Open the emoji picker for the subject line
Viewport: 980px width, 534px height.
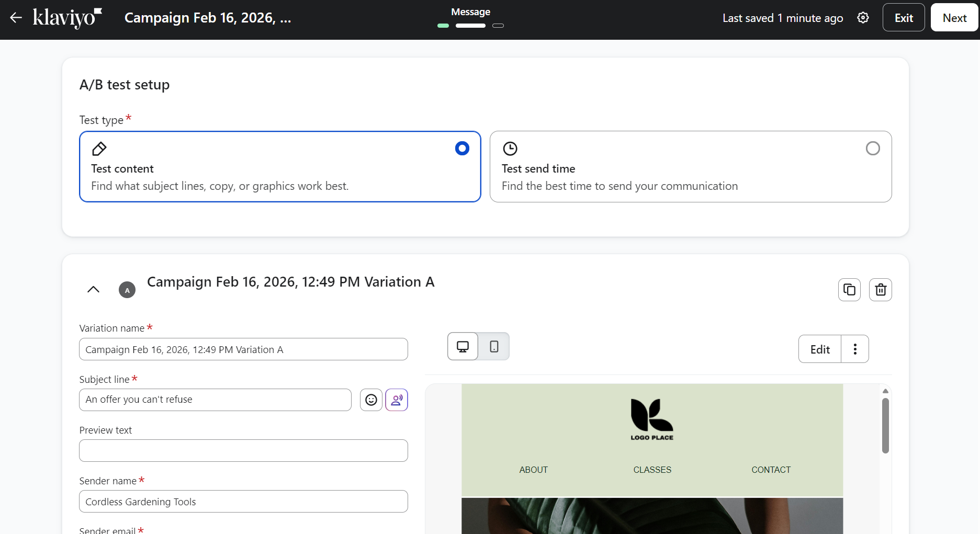[x=371, y=400]
